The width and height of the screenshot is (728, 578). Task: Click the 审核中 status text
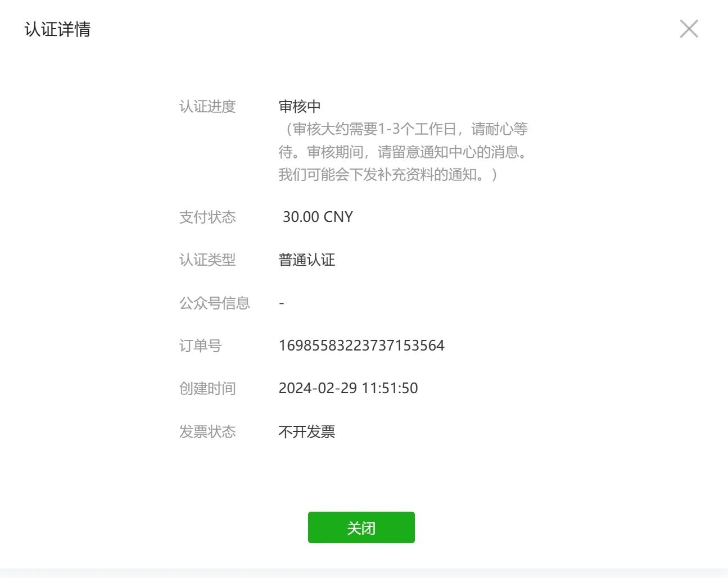(300, 106)
